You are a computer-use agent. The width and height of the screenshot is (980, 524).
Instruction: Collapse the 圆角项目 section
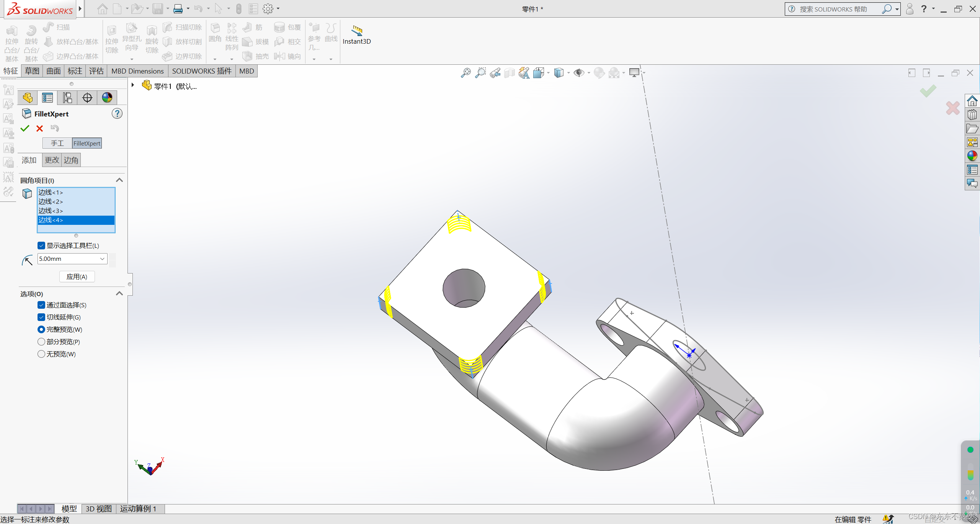pyautogui.click(x=119, y=180)
